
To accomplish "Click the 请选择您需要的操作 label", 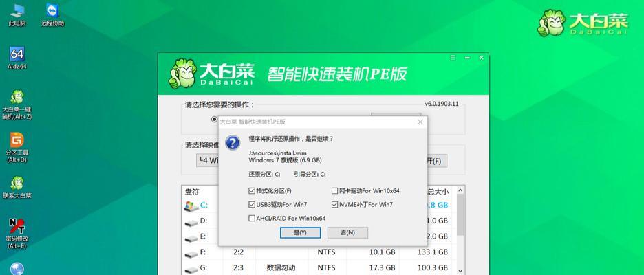I will click(x=219, y=105).
